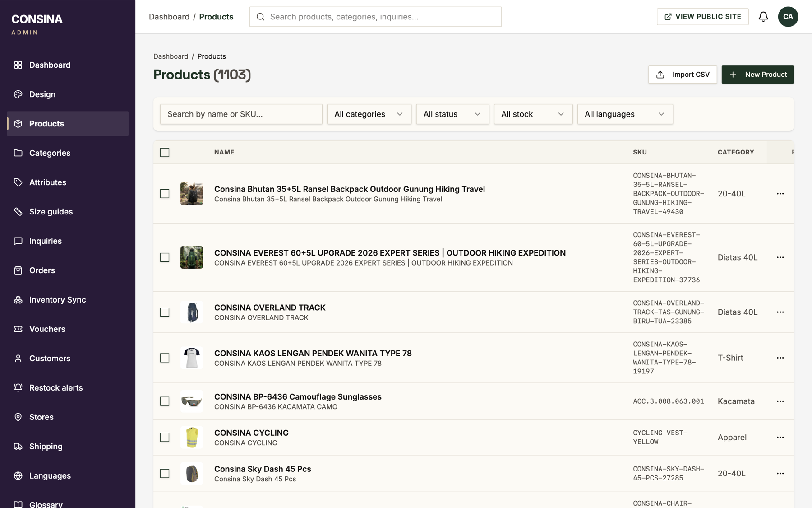Viewport: 812px width, 508px height.
Task: Open Inventory Sync from the sidebar
Action: 68,300
